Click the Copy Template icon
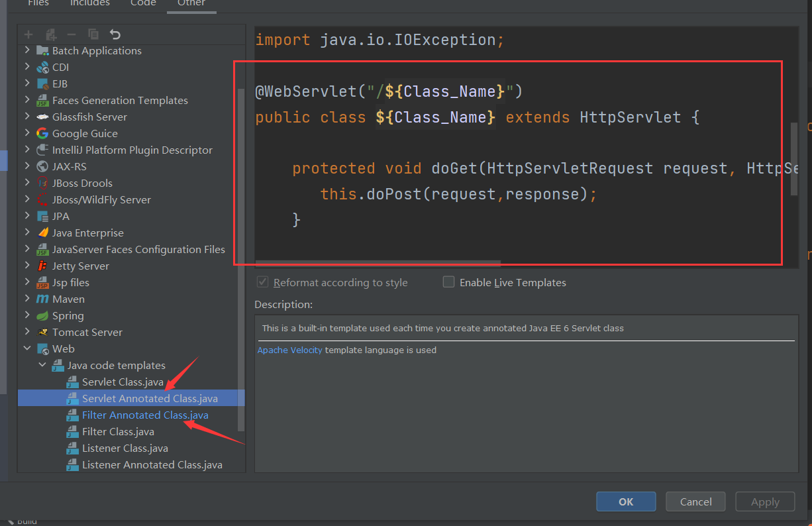This screenshot has width=812, height=526. 93,34
